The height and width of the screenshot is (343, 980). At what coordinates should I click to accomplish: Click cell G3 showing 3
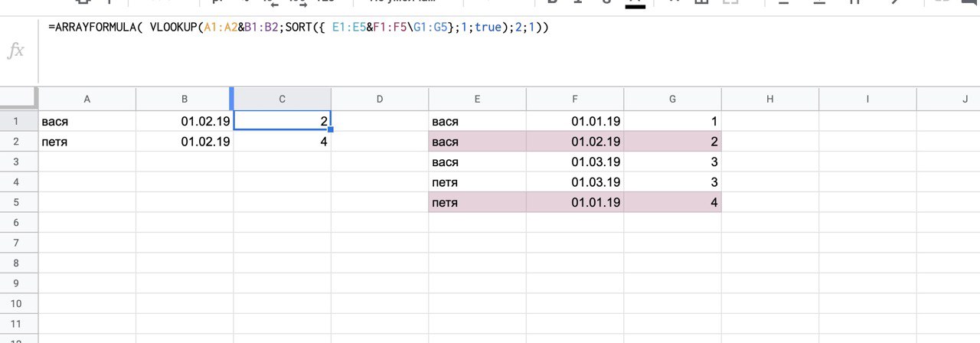[673, 162]
